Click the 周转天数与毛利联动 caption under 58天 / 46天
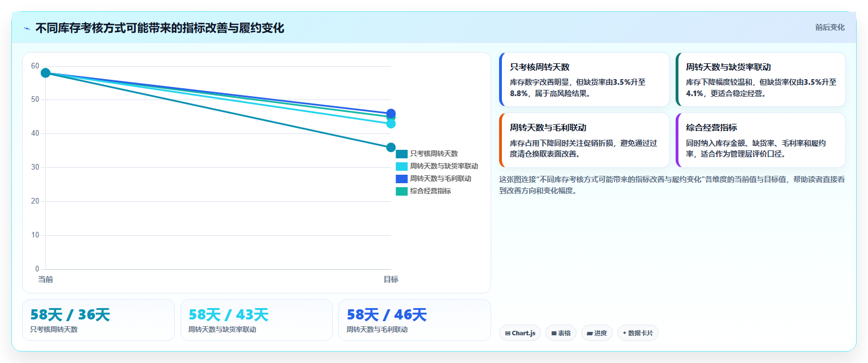Viewport: 868px width, 363px height. pyautogui.click(x=377, y=330)
